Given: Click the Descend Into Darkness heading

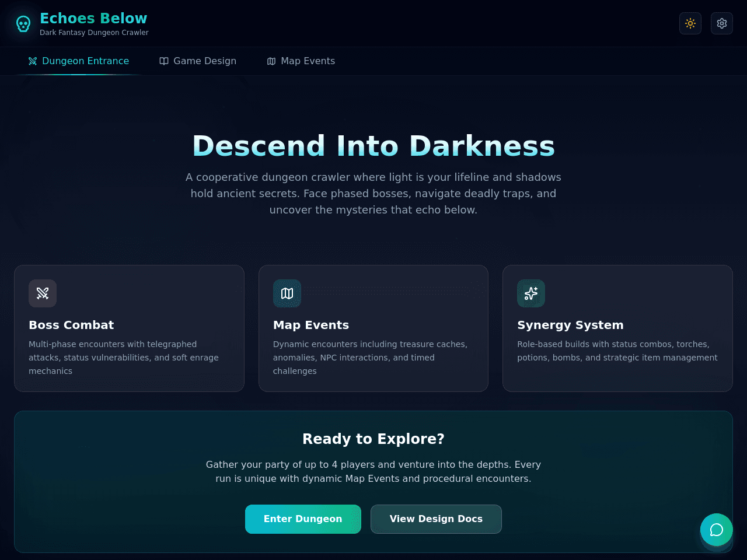Looking at the screenshot, I should pos(373,146).
